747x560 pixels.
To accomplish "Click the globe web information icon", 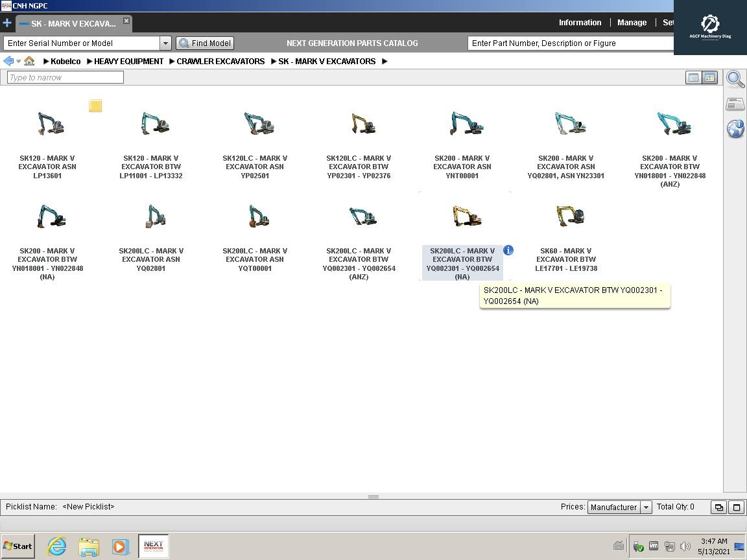I will (x=735, y=129).
